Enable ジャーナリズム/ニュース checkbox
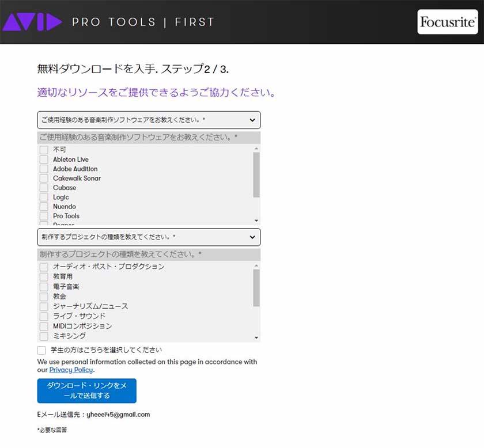 [x=44, y=306]
